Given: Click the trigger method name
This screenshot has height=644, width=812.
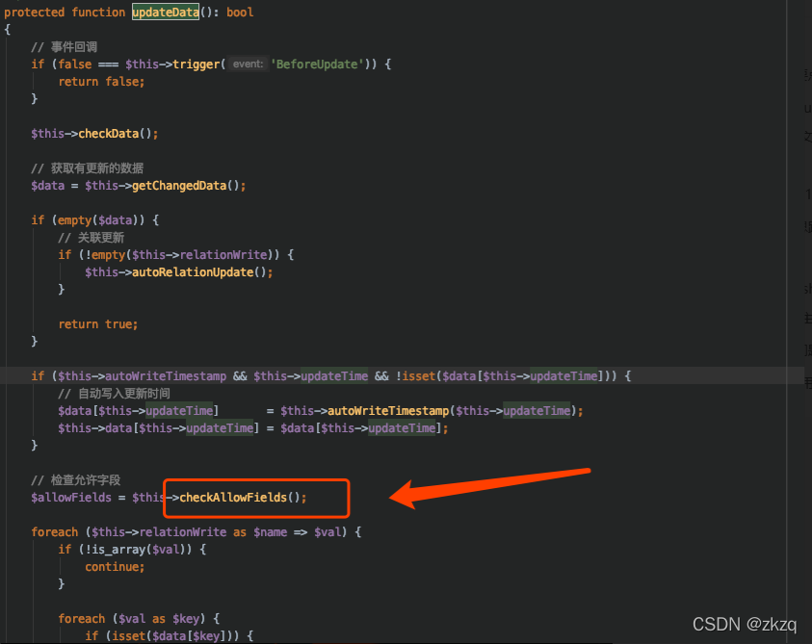Looking at the screenshot, I should coord(196,64).
